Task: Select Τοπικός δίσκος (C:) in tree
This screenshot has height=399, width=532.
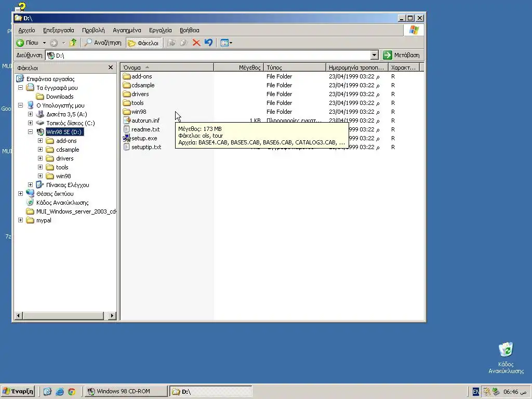Action: [x=71, y=123]
